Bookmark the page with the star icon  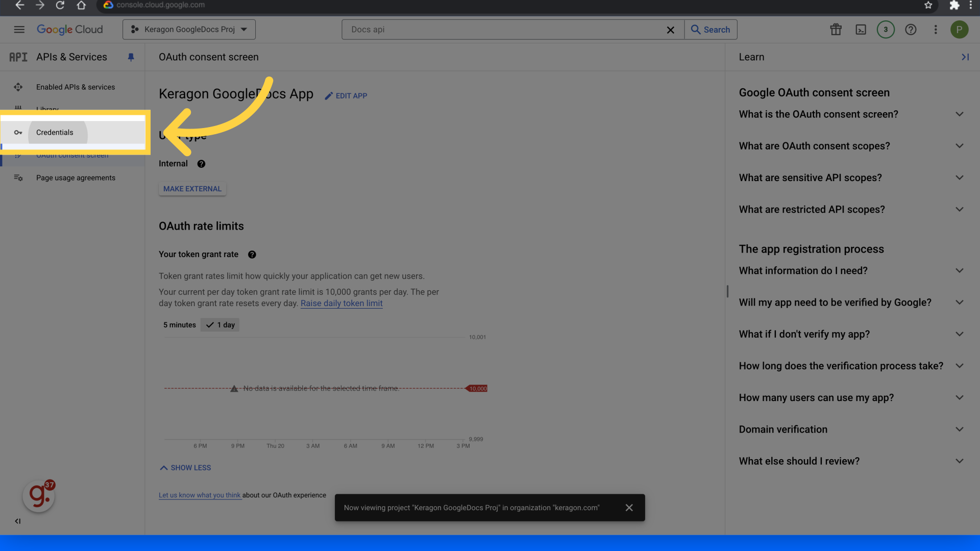[928, 5]
